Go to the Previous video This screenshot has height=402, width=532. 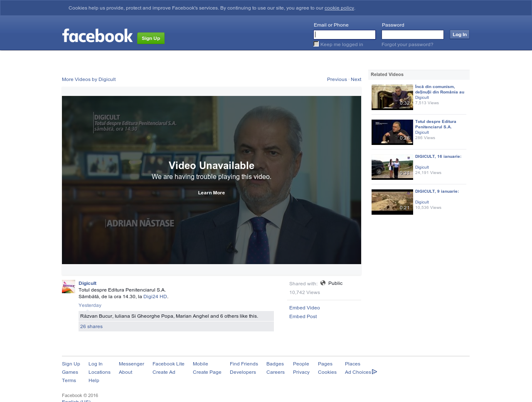337,79
